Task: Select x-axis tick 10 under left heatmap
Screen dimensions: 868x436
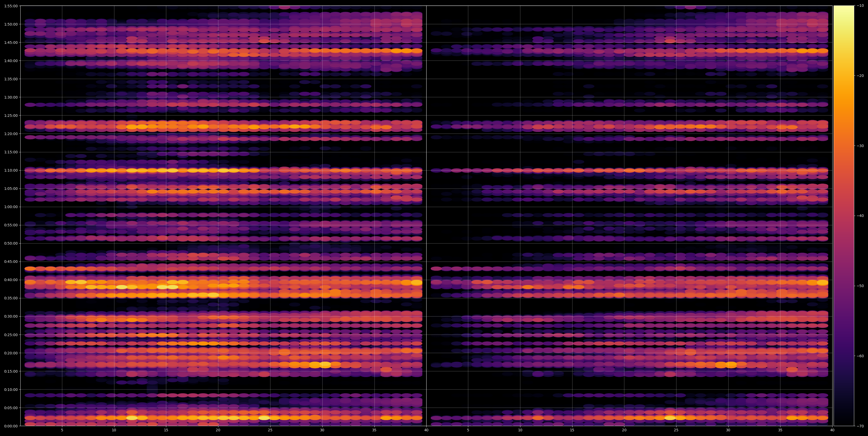Action: pyautogui.click(x=114, y=430)
